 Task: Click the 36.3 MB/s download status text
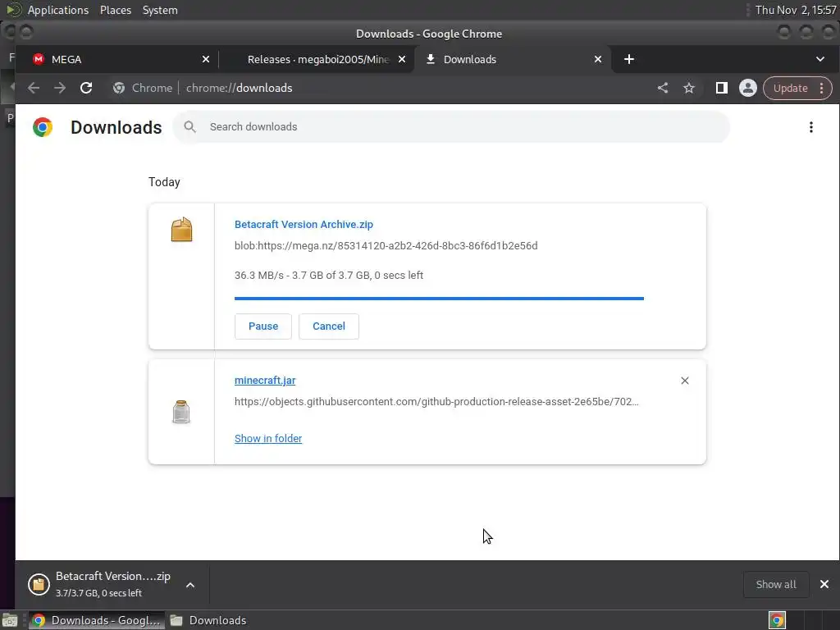329,276
